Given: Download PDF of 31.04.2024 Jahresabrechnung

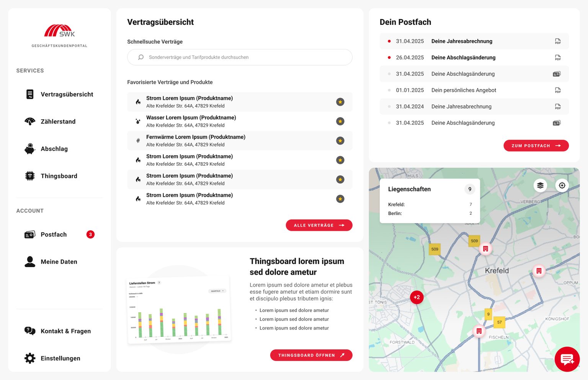Looking at the screenshot, I should coord(558,107).
